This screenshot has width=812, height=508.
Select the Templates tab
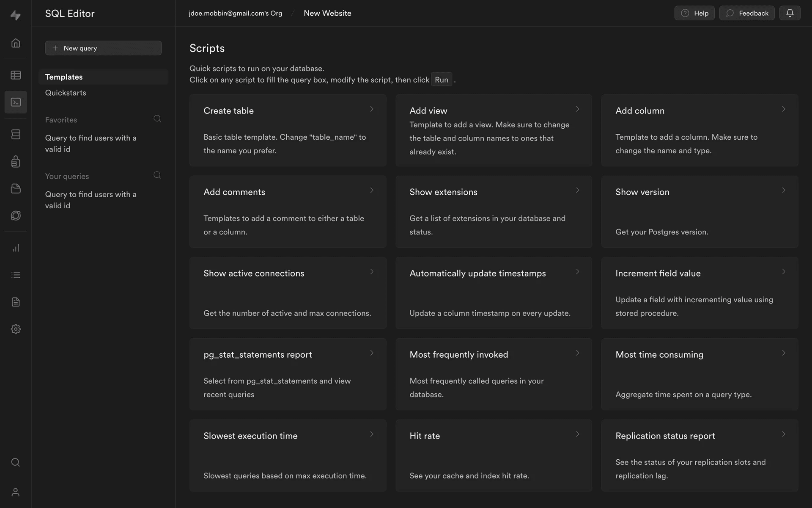click(x=64, y=77)
